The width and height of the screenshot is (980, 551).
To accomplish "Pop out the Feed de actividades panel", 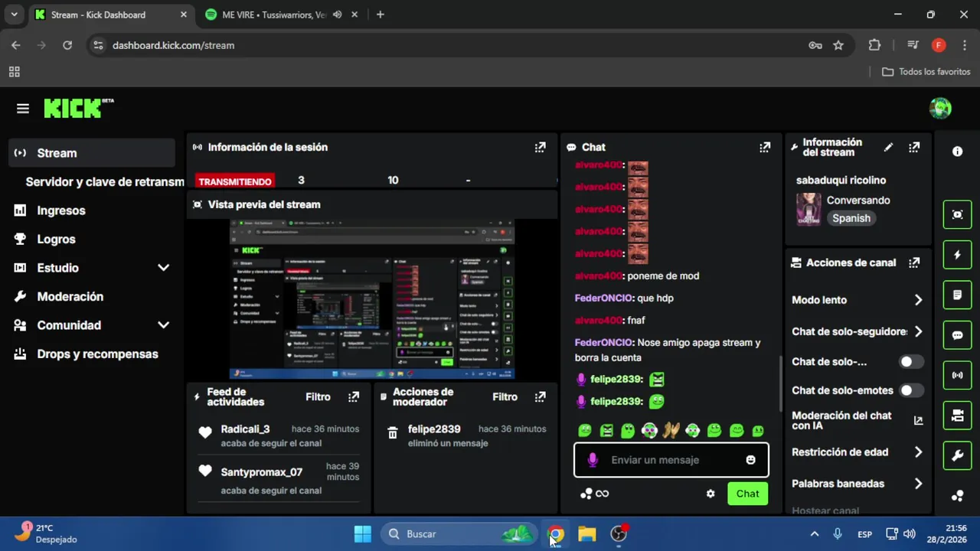I will [353, 396].
